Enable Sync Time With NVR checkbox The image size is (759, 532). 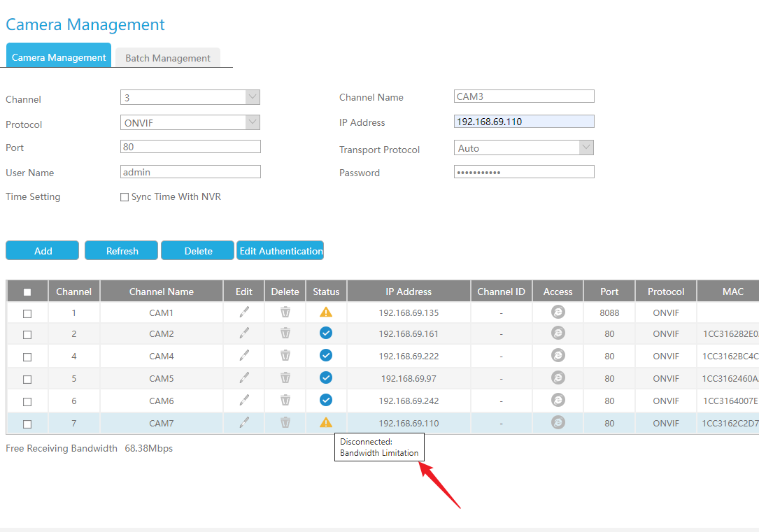pos(125,197)
